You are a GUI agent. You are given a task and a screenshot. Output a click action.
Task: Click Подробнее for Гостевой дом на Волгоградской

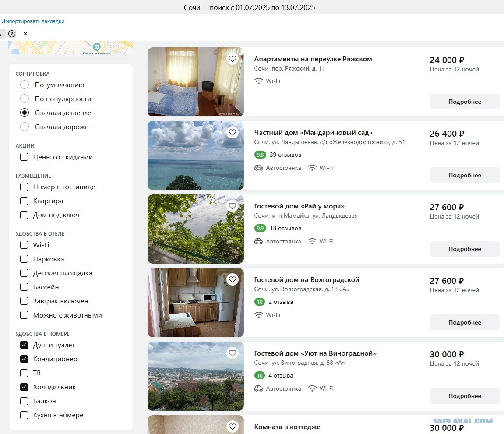465,322
